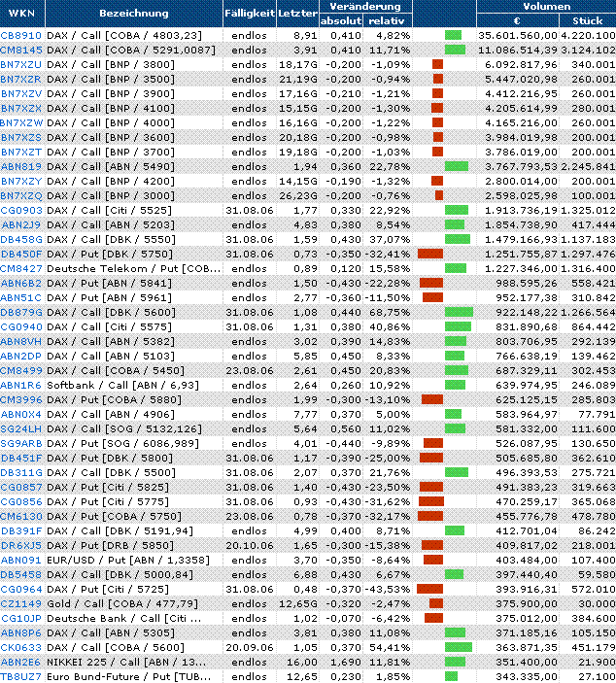
Task: Click the green change bar for CK0633
Action: pos(459,647)
